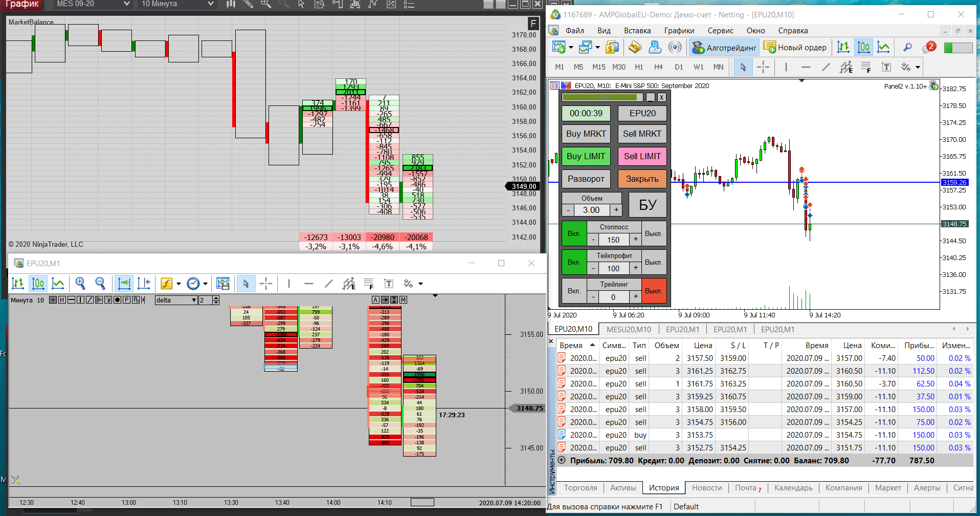Toggle chart auto-scroll in EPU20,M1 toolbar
Viewport: 980px width, 516px height.
click(124, 283)
